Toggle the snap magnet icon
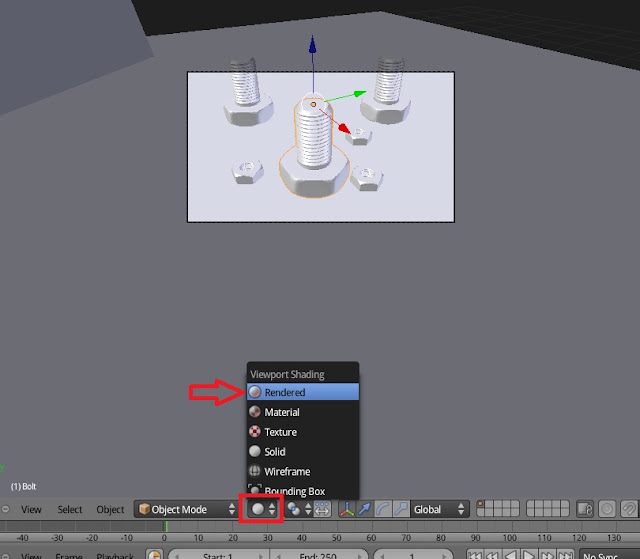640x559 pixels. pos(629,509)
